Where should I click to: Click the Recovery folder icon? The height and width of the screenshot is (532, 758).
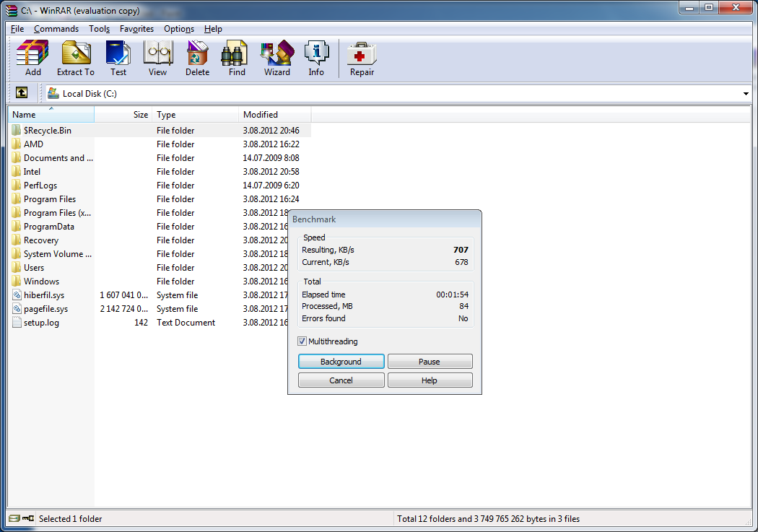coord(17,240)
